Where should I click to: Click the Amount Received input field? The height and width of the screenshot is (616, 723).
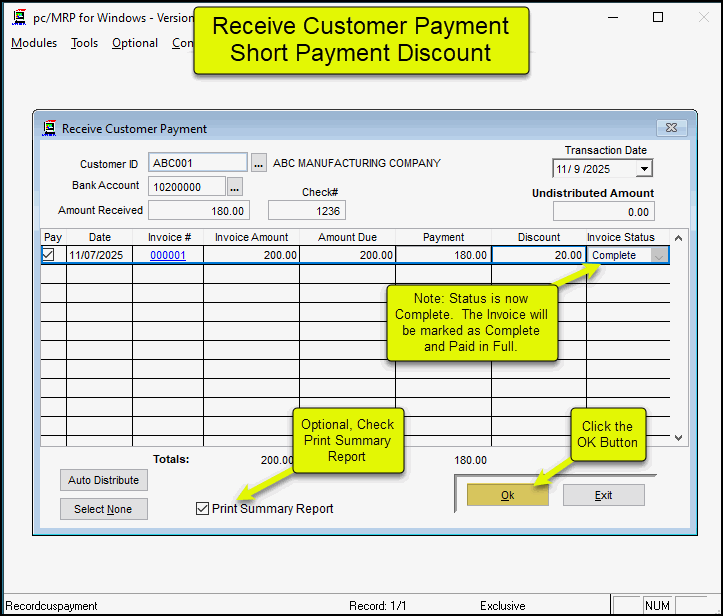coord(198,211)
